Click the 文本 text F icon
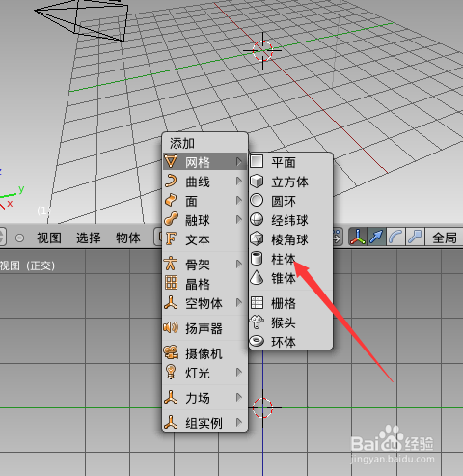The width and height of the screenshot is (463, 476). tap(171, 238)
